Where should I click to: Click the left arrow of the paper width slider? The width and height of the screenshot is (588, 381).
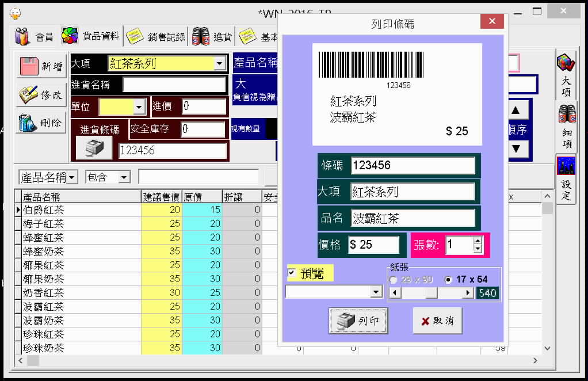point(395,293)
